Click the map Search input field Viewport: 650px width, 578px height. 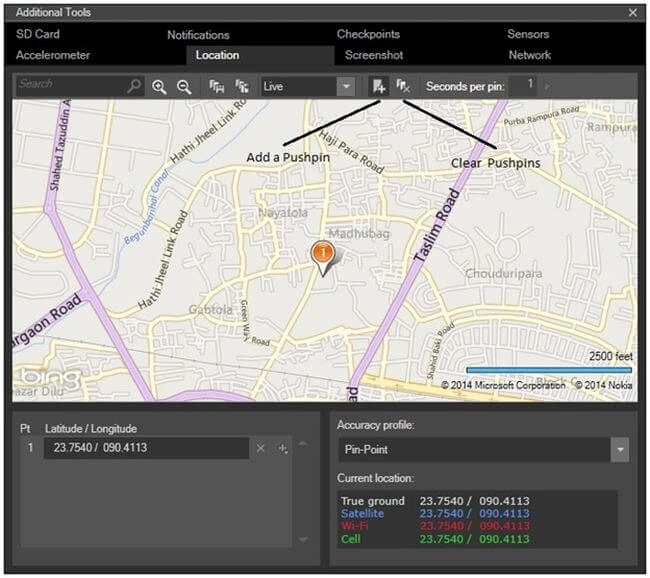[73, 85]
